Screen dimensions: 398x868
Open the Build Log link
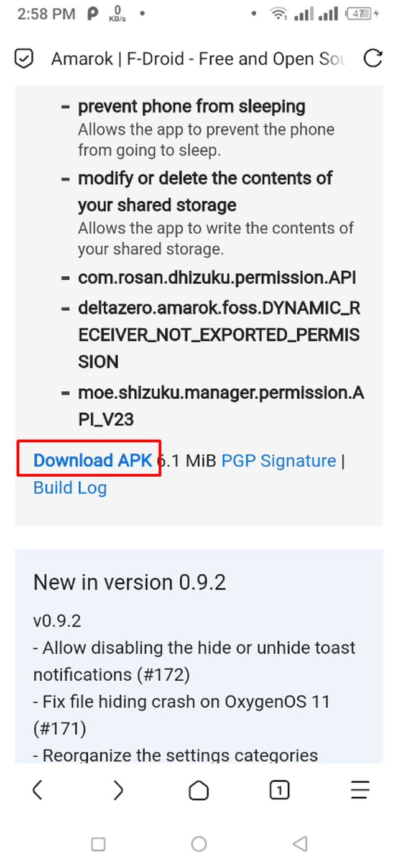[x=70, y=487]
